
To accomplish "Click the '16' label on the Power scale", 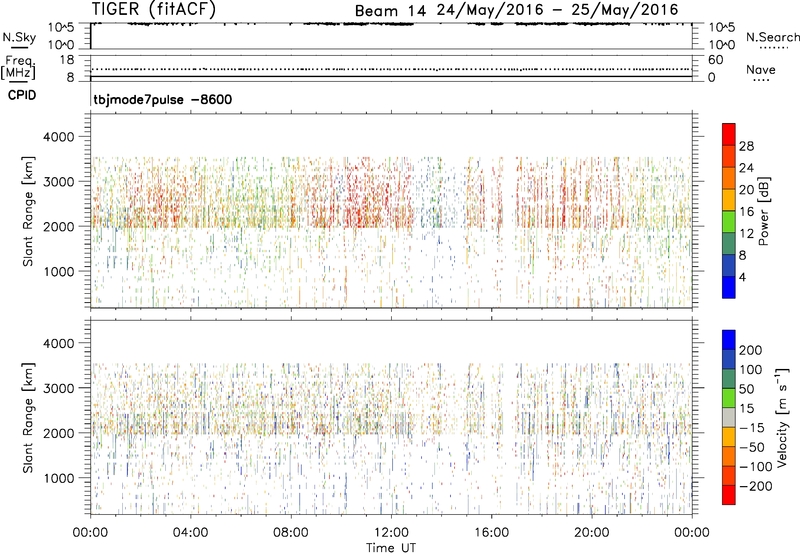I will [746, 212].
